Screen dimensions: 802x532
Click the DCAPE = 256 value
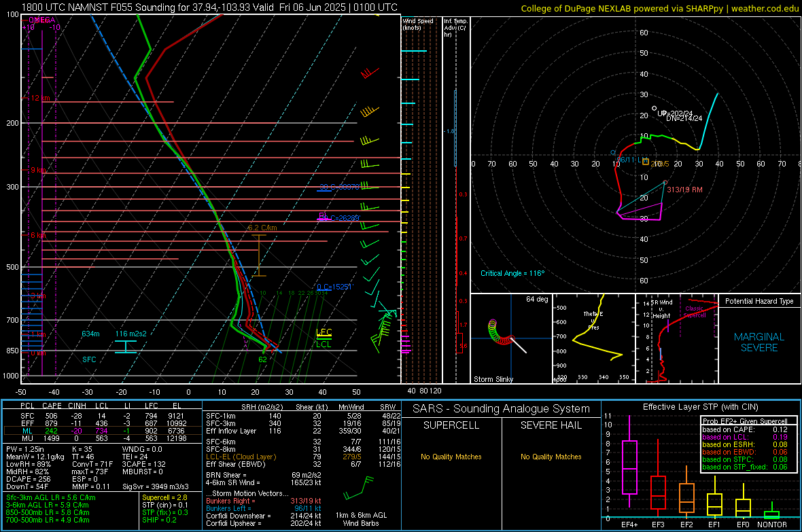coord(28,479)
